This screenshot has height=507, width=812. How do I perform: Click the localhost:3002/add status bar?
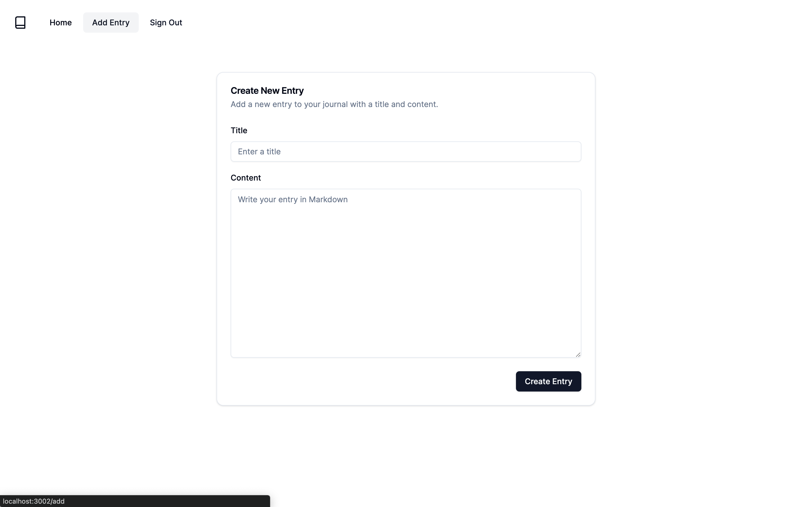[x=34, y=501]
